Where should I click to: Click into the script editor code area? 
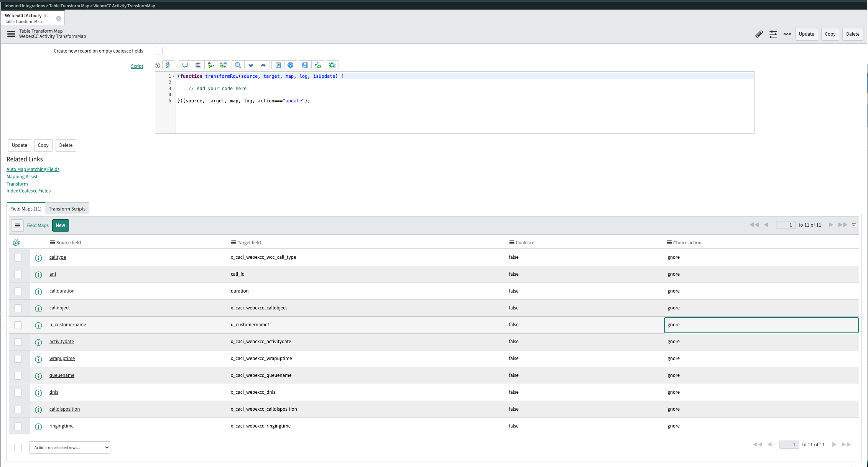click(x=465, y=103)
